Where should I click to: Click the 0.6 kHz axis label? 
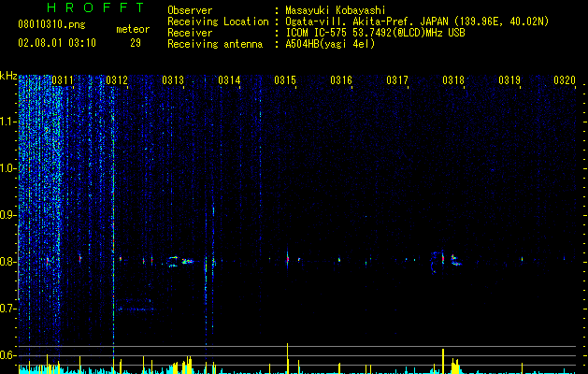pyautogui.click(x=7, y=355)
